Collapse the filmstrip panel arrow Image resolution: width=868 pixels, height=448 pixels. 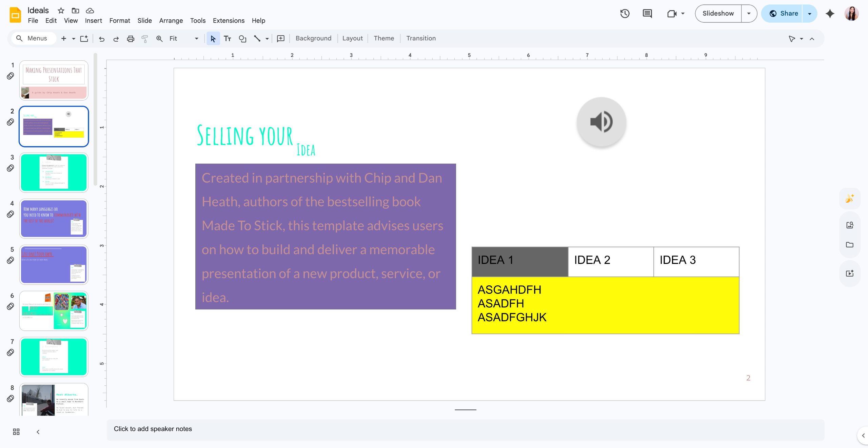pos(38,432)
